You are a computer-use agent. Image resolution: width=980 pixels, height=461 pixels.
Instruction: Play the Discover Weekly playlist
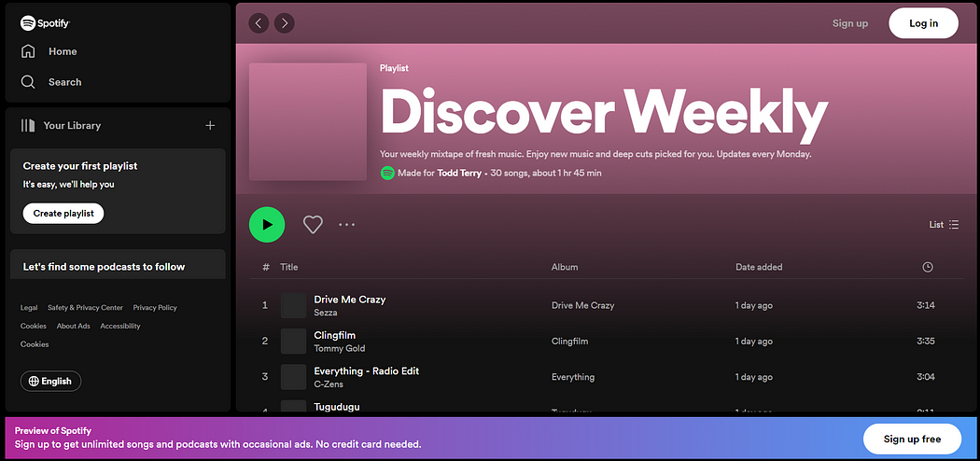267,224
